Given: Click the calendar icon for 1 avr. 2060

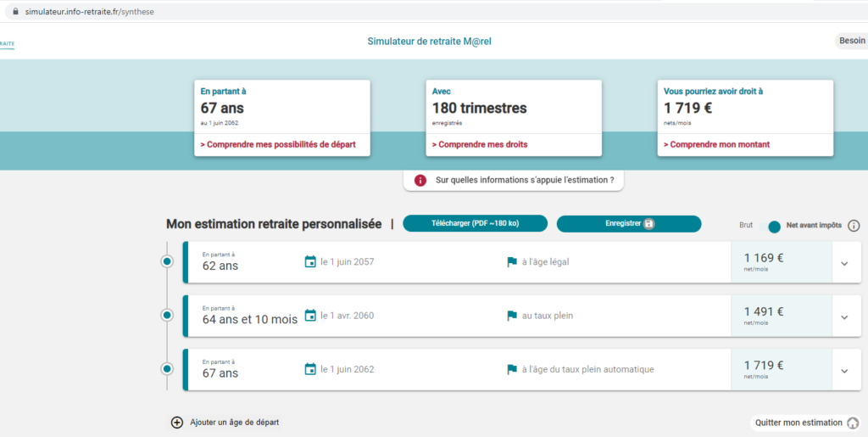Looking at the screenshot, I should click(x=310, y=316).
